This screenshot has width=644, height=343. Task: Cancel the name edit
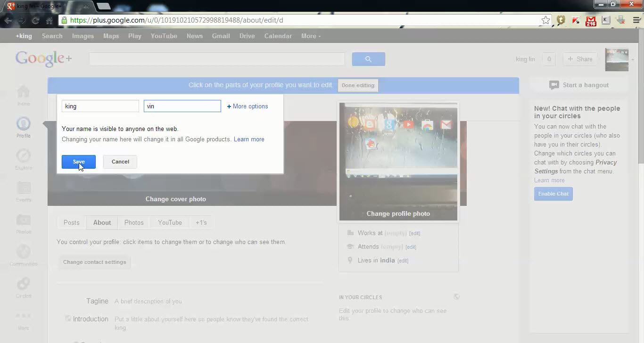point(120,162)
